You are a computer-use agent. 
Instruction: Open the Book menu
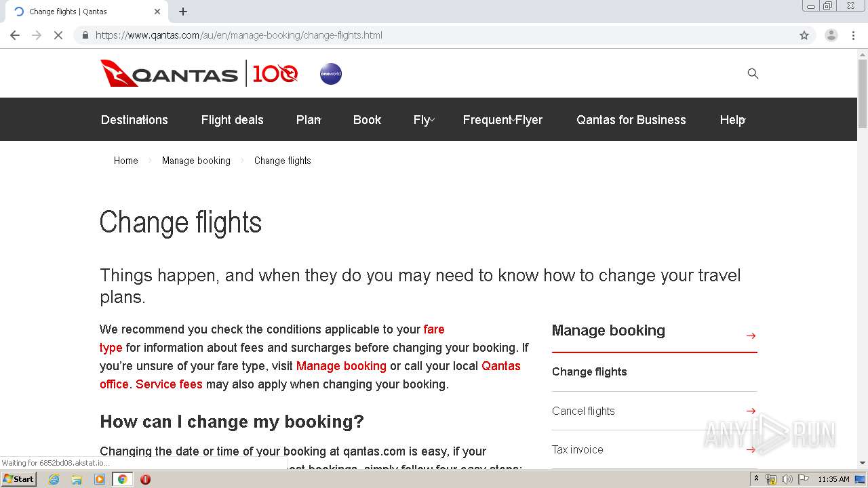point(367,120)
